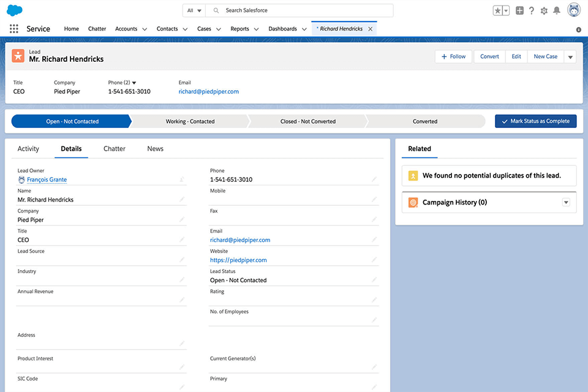
Task: Click Mark Status as Complete
Action: (536, 121)
